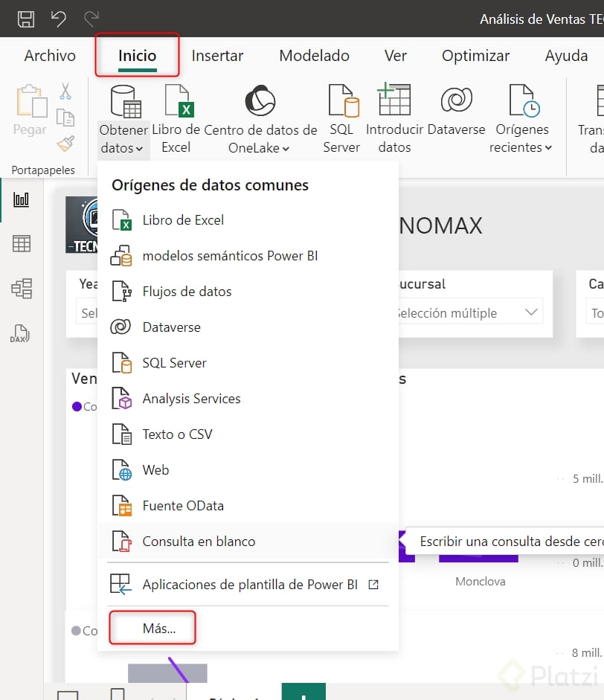Choose Consulta en blanco option

(x=248, y=542)
